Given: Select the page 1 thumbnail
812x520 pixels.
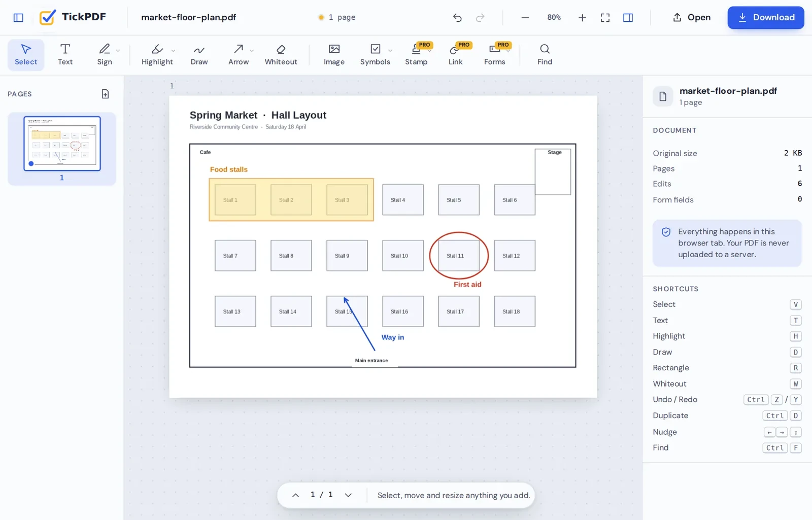Looking at the screenshot, I should (x=62, y=144).
